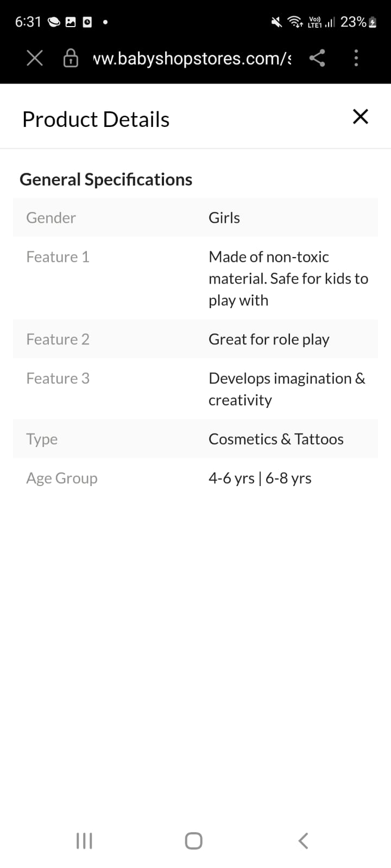391x868 pixels.
Task: Tap the padlock site security icon
Action: pos(71,58)
